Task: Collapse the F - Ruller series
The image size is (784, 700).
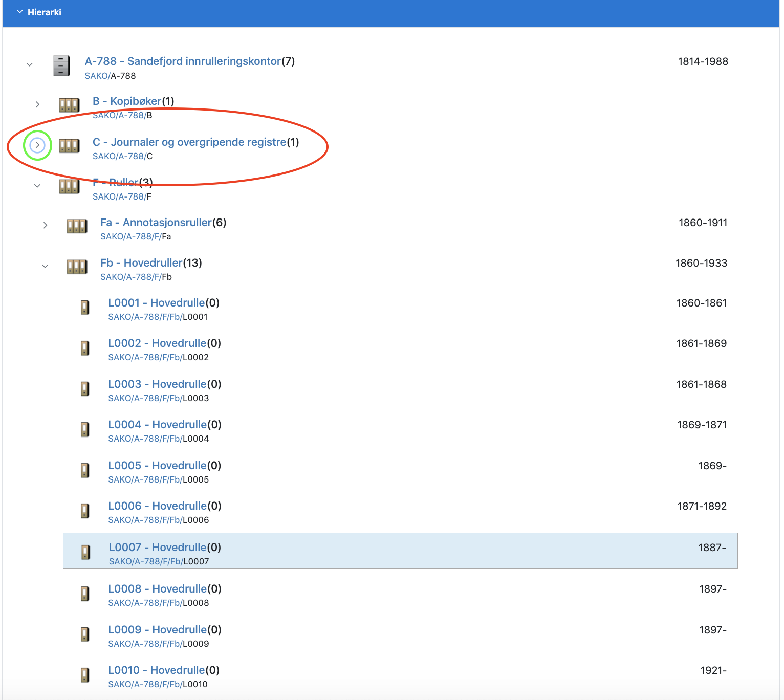Action: point(37,186)
